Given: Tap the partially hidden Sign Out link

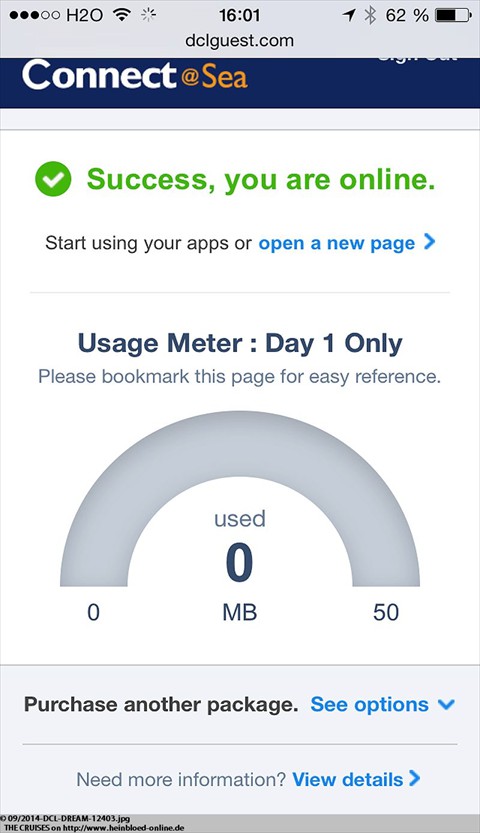Looking at the screenshot, I should click(x=417, y=58).
